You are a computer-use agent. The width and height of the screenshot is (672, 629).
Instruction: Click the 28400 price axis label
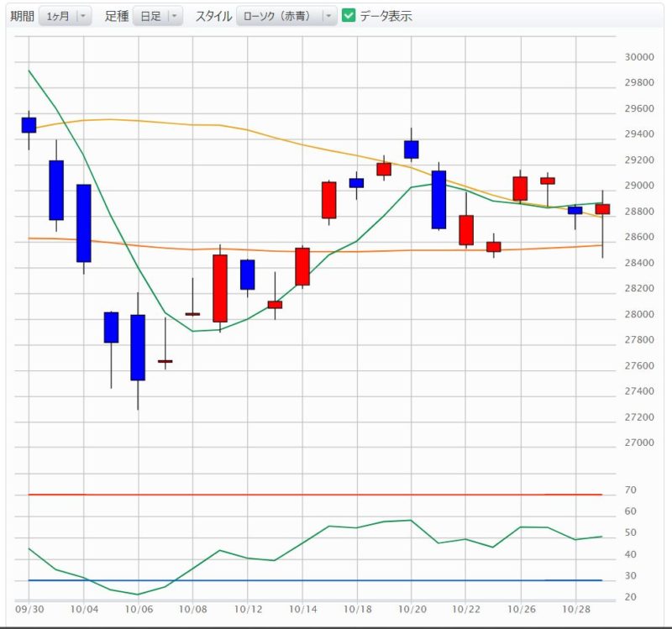[639, 263]
